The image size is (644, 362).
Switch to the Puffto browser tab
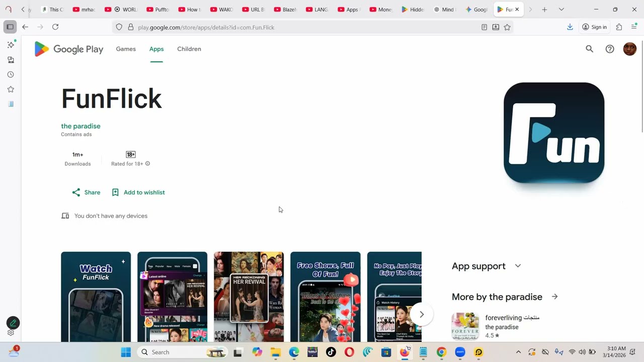pos(157,10)
